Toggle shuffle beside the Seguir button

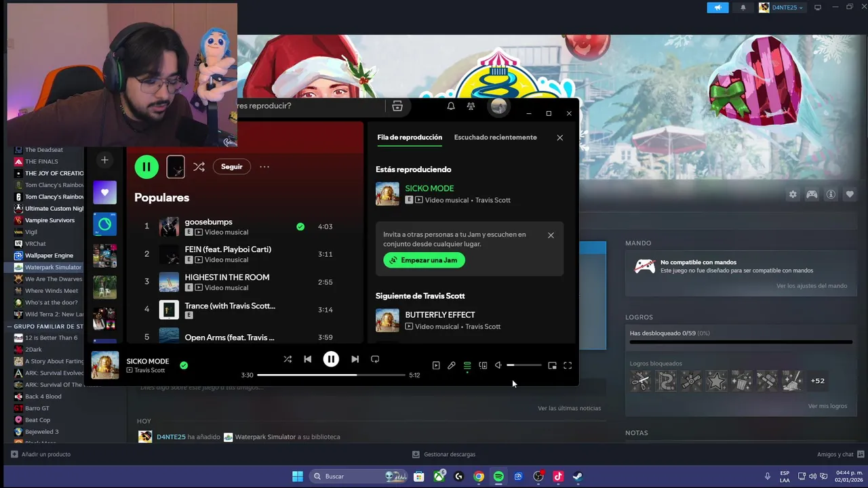click(x=199, y=167)
